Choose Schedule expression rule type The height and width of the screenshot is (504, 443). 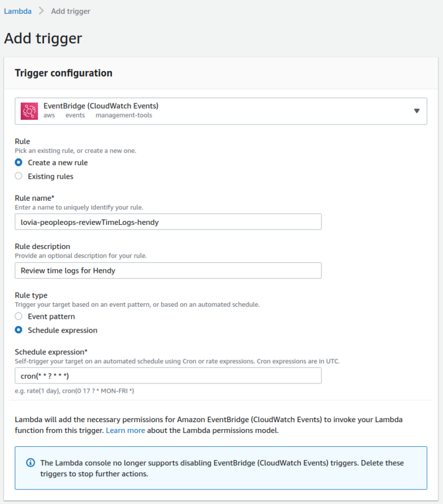click(18, 330)
